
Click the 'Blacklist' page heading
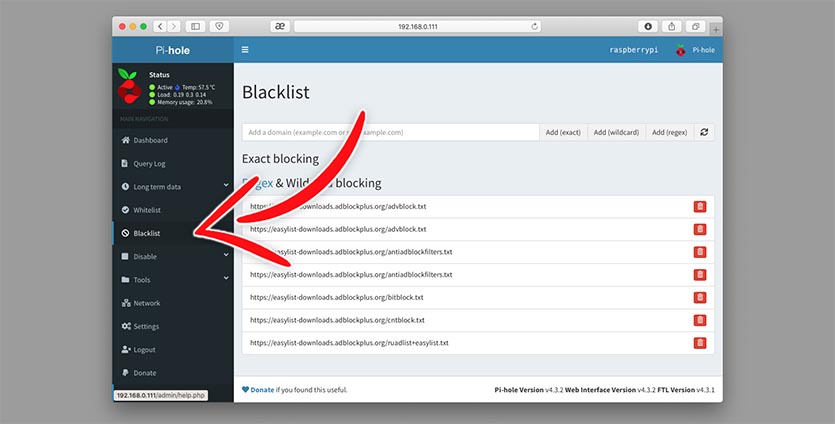coord(275,92)
